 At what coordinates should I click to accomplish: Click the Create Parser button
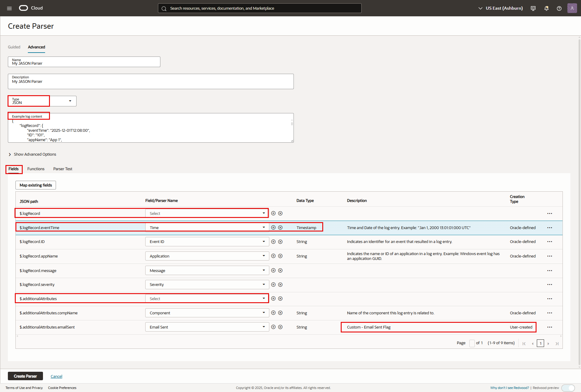click(25, 376)
